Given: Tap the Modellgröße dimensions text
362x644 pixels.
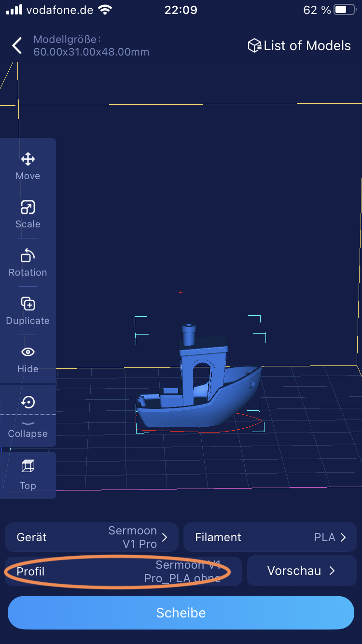Looking at the screenshot, I should point(91,46).
